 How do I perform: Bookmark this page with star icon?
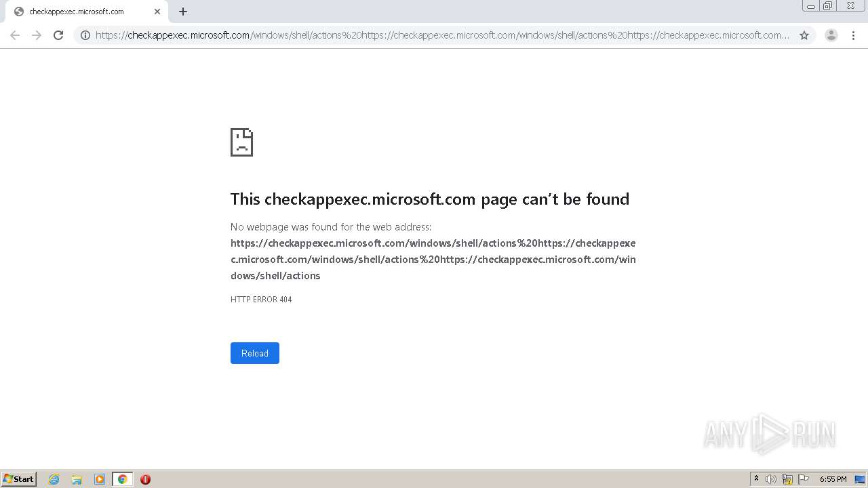pyautogui.click(x=804, y=35)
